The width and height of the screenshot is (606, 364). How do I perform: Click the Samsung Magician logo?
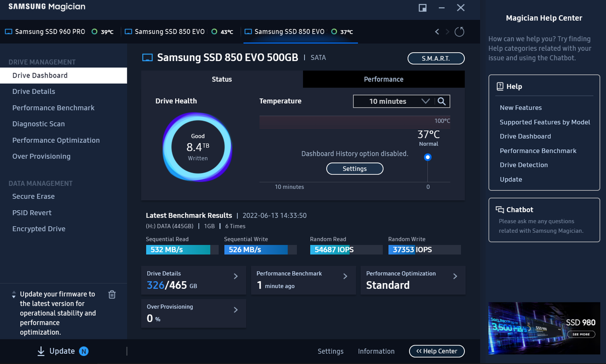coord(47,7)
